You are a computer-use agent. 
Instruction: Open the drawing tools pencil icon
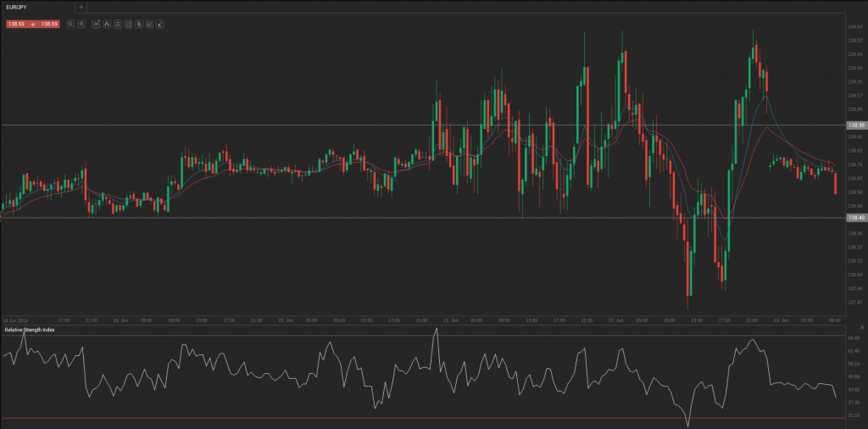tap(159, 24)
